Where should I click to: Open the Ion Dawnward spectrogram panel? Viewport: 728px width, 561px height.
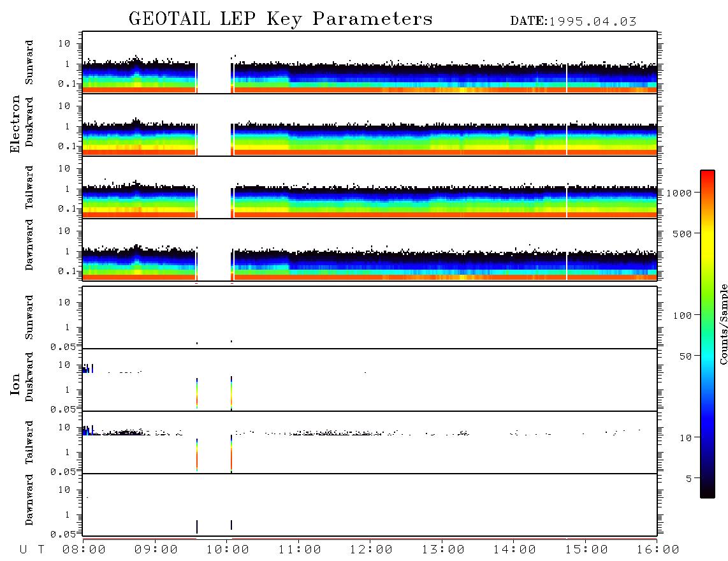click(x=370, y=505)
